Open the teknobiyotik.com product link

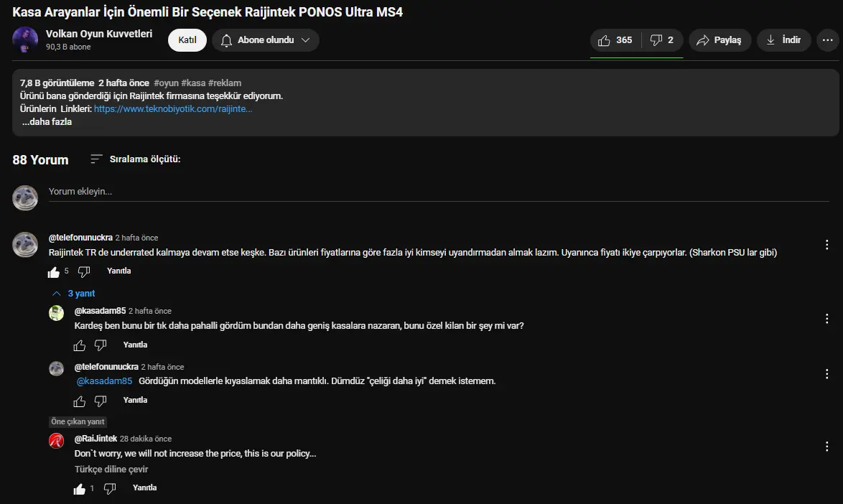[173, 108]
